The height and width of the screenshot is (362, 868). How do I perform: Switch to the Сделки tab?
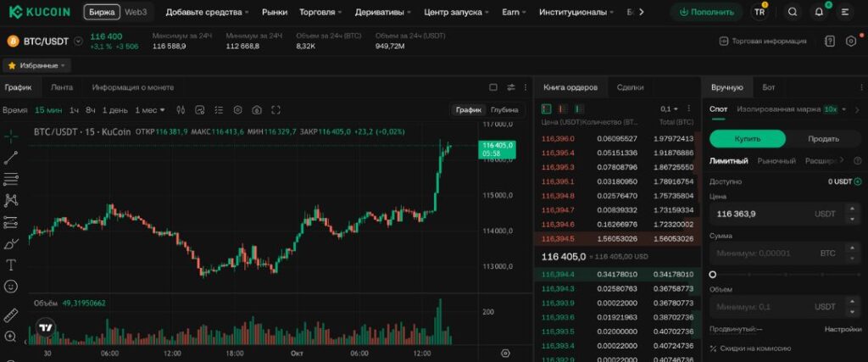pos(630,87)
